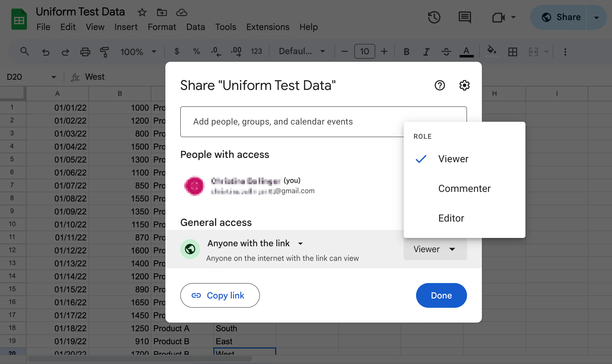Click the top-right Share button
The height and width of the screenshot is (364, 612).
(x=559, y=17)
